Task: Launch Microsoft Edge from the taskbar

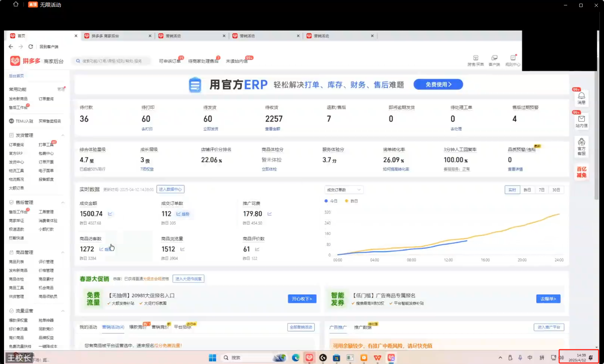Action: coord(295,358)
